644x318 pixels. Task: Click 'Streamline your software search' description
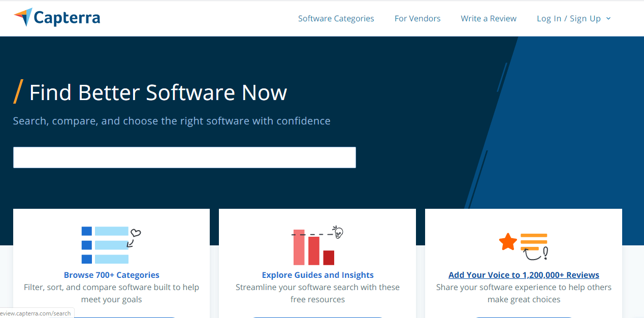coord(317,293)
